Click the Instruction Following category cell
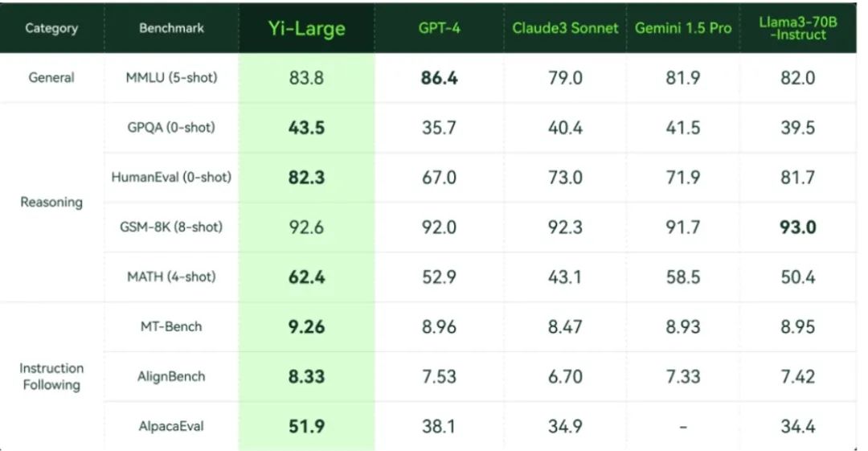 [x=51, y=376]
